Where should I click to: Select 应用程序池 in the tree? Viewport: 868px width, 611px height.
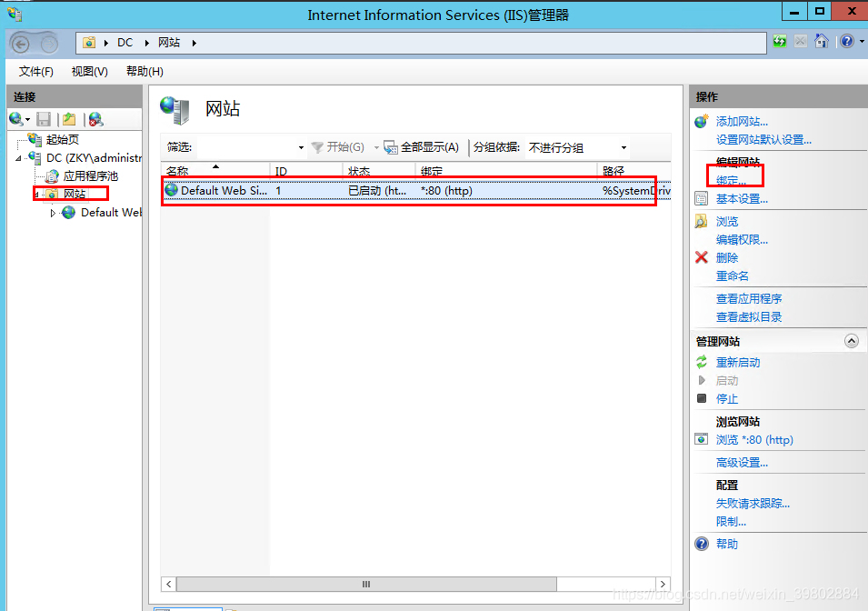pyautogui.click(x=90, y=176)
